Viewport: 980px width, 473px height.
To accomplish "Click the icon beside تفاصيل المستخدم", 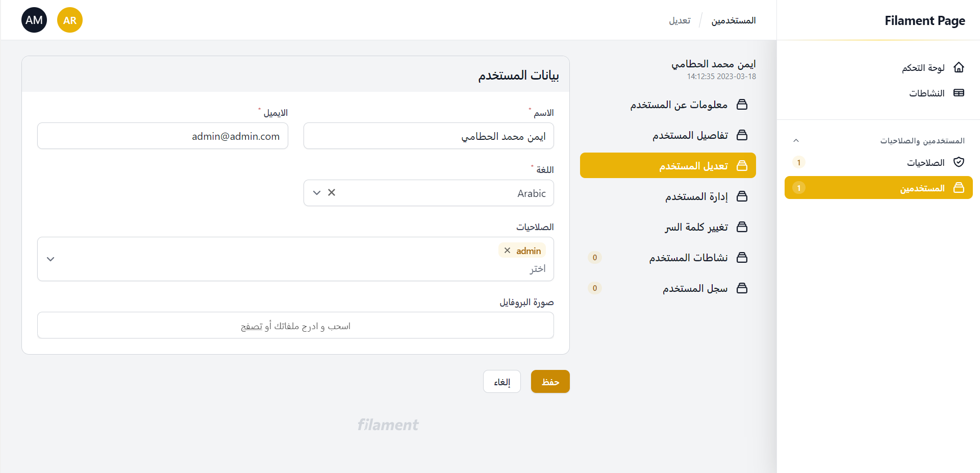I will point(742,135).
